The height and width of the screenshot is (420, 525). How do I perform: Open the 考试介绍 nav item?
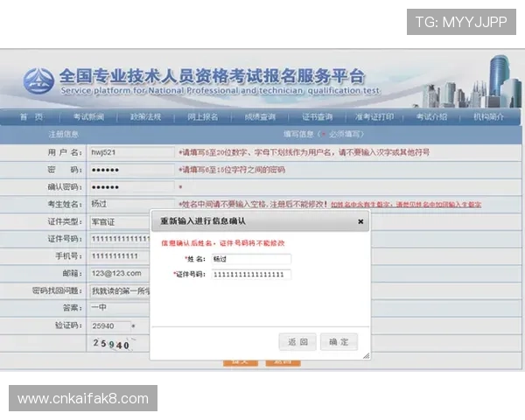(x=431, y=117)
